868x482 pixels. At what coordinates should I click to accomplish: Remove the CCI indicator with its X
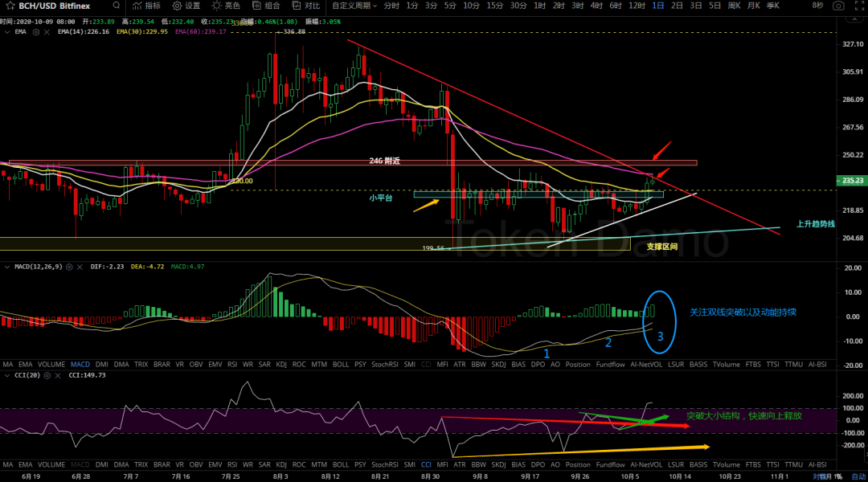tap(59, 375)
